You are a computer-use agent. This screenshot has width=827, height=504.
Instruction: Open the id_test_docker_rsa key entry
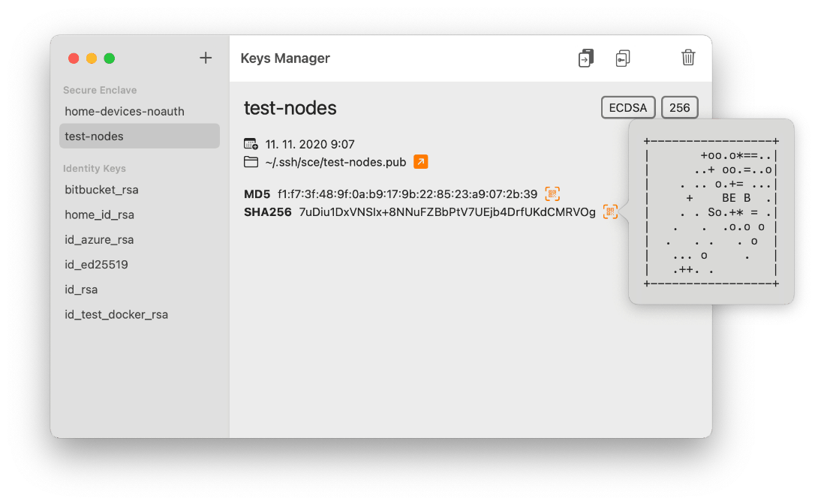[x=116, y=314]
